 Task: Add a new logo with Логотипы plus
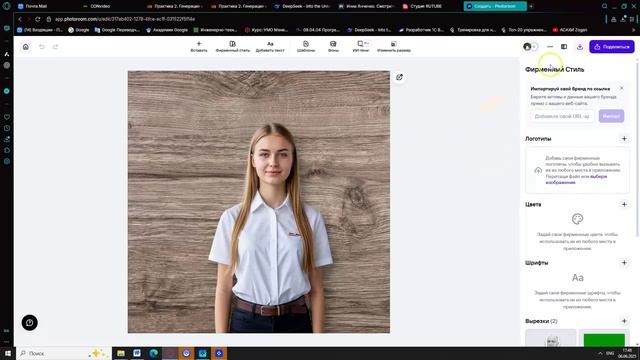(x=624, y=139)
